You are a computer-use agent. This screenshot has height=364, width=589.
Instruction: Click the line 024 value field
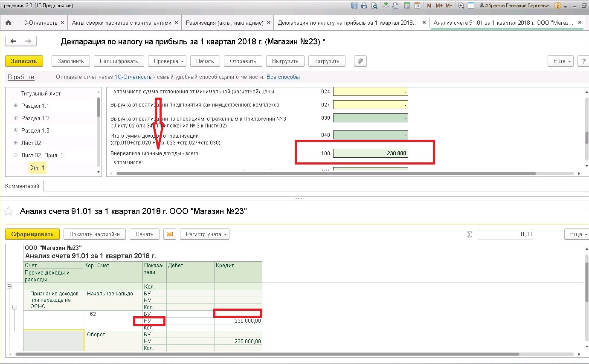(370, 92)
